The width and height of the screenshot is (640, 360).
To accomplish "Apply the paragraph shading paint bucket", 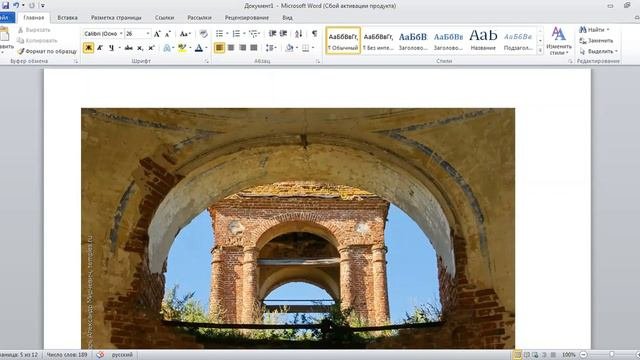I will click(289, 48).
